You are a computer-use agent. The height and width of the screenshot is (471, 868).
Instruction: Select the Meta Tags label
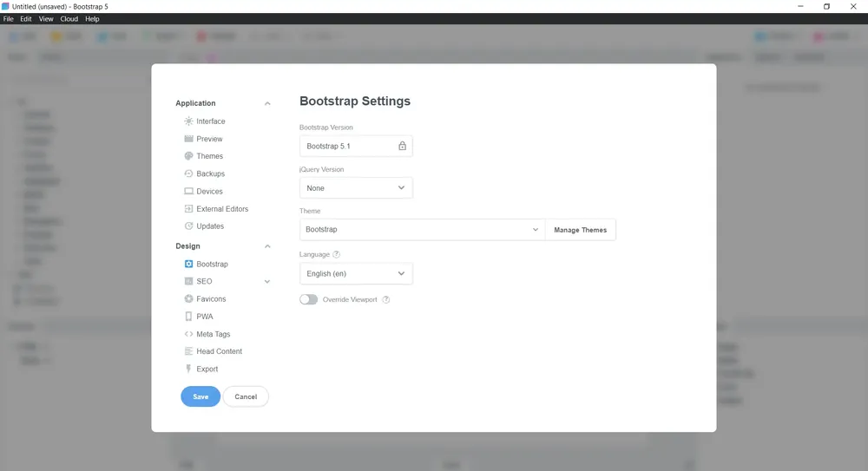(x=214, y=334)
